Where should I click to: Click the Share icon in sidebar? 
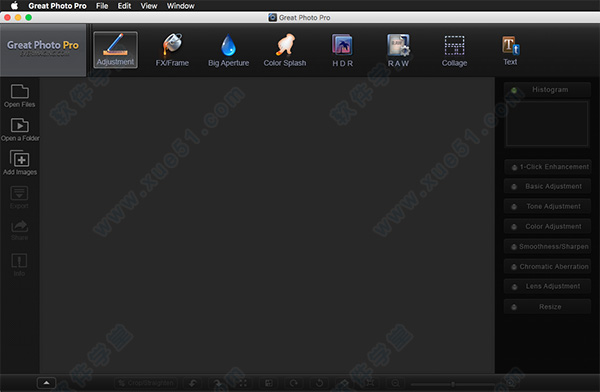click(x=20, y=230)
